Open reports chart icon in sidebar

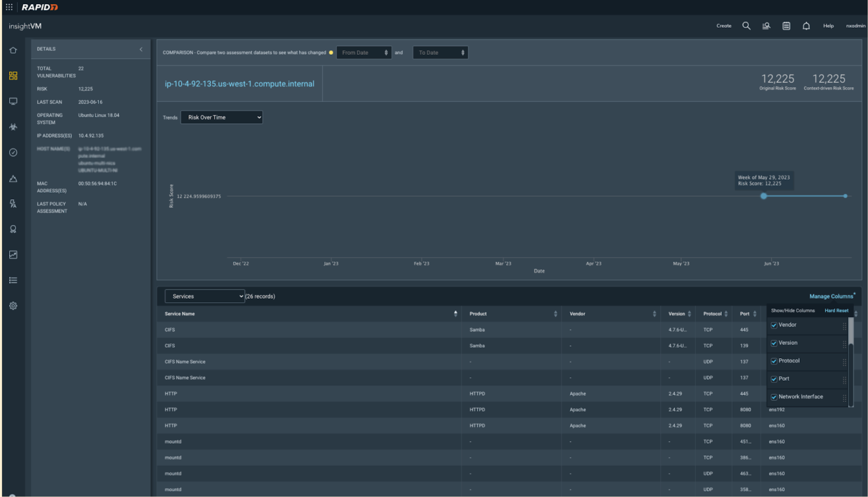pyautogui.click(x=13, y=255)
